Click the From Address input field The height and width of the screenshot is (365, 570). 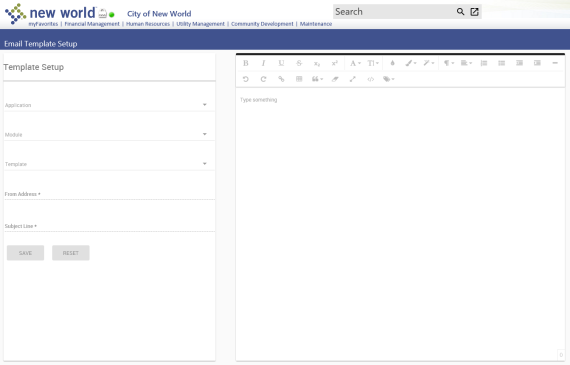click(x=109, y=194)
